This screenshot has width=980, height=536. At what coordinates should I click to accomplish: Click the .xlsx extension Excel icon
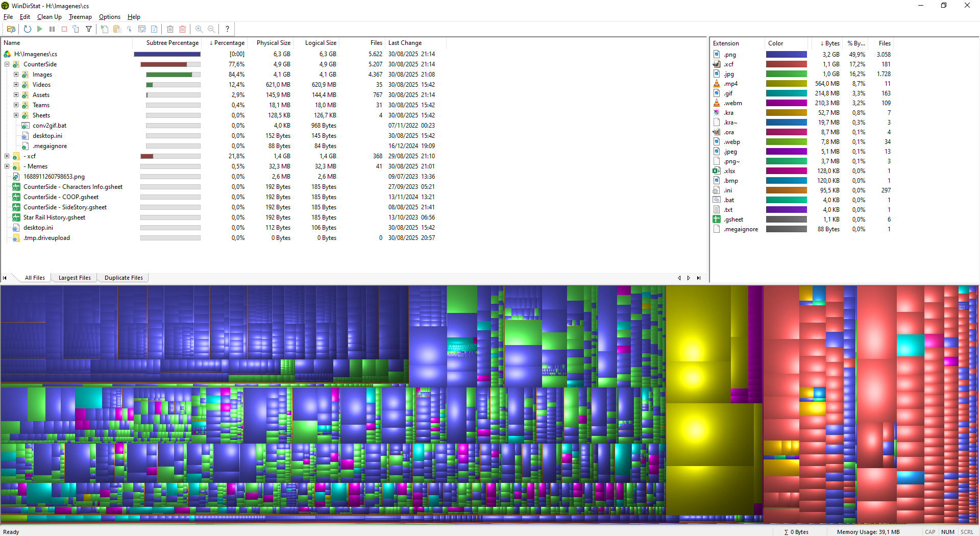(717, 171)
